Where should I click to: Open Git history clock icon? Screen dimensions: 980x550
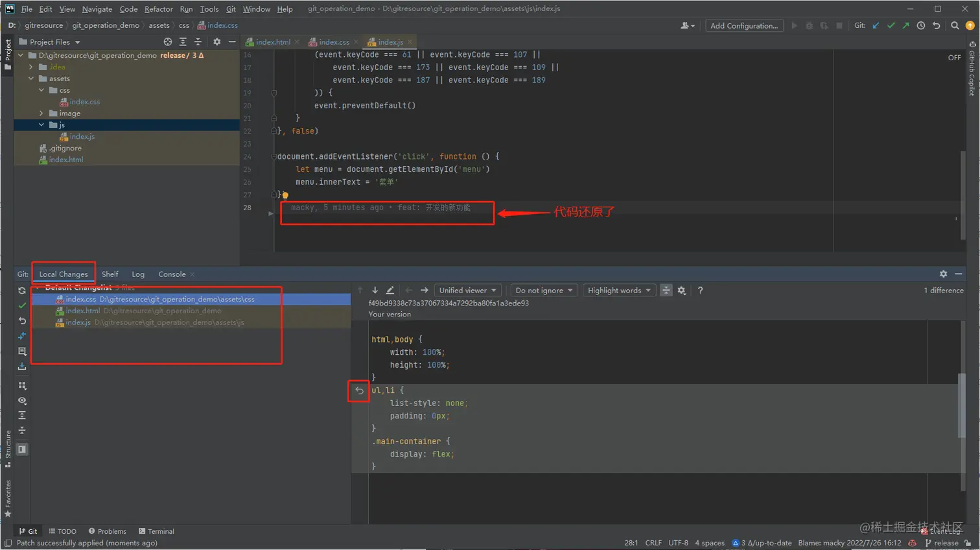(921, 26)
